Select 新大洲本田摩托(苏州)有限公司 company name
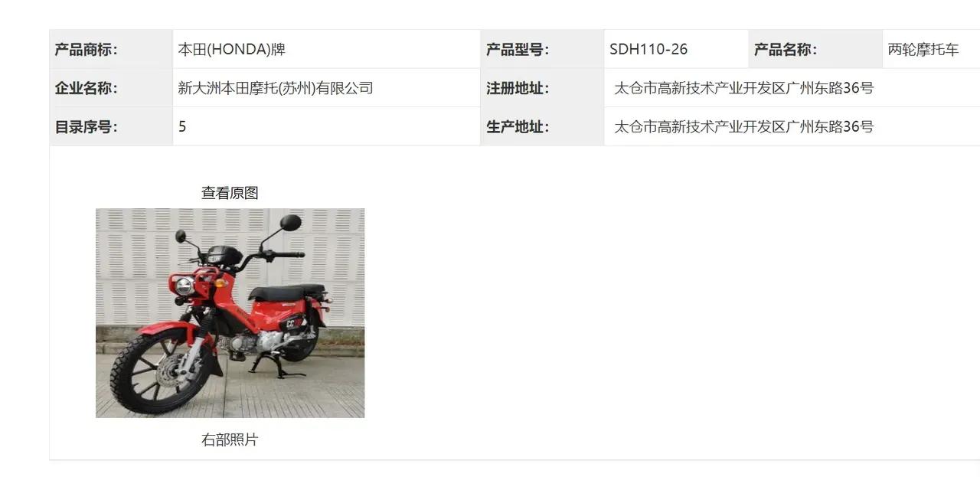 pyautogui.click(x=276, y=88)
